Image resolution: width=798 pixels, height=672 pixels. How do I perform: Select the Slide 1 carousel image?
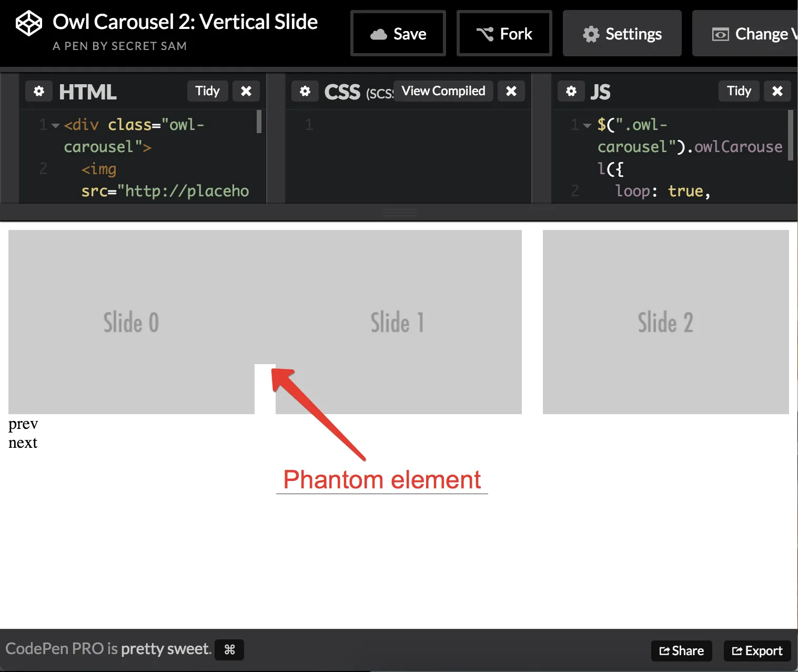coord(399,322)
